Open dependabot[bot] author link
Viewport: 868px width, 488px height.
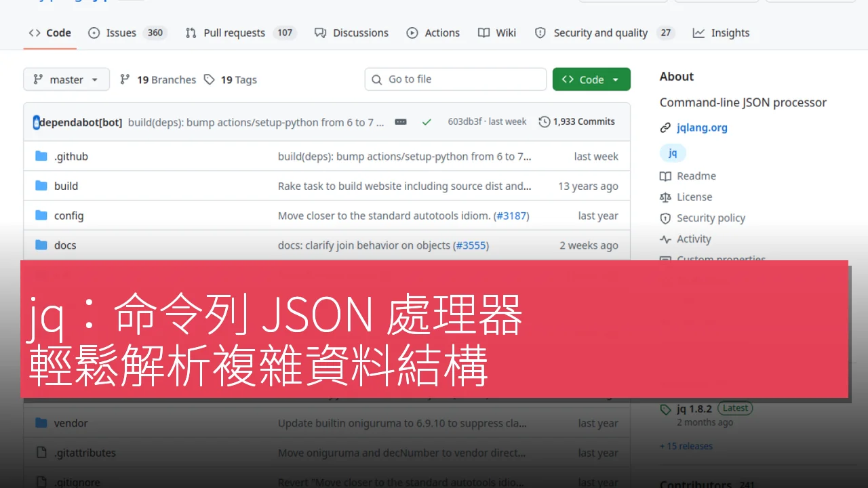point(81,122)
